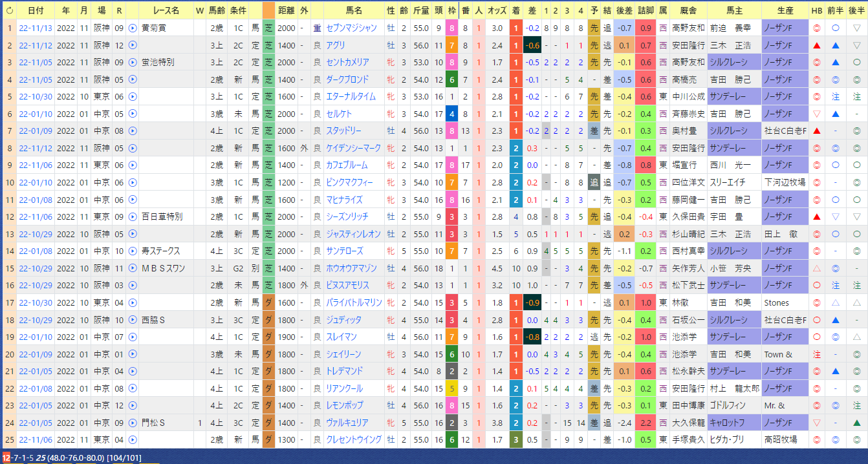Sort by the レース名 column header
The width and height of the screenshot is (868, 464).
pyautogui.click(x=167, y=11)
